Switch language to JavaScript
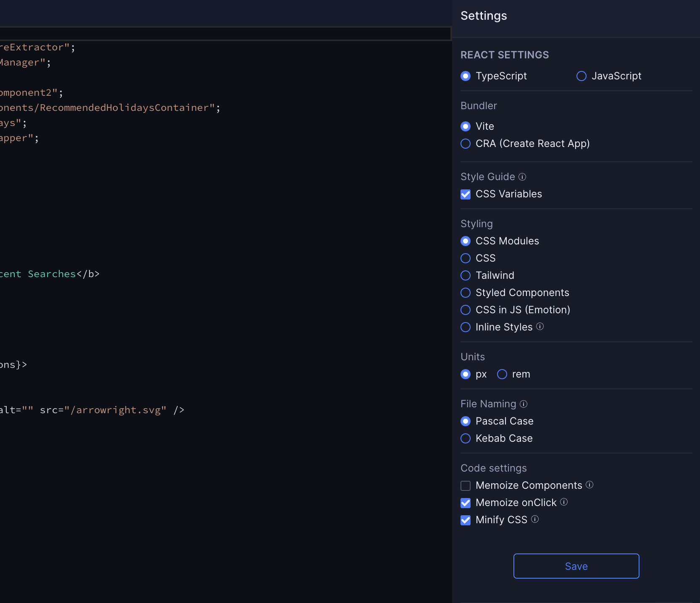Screen dimensions: 700x603 click(x=581, y=76)
